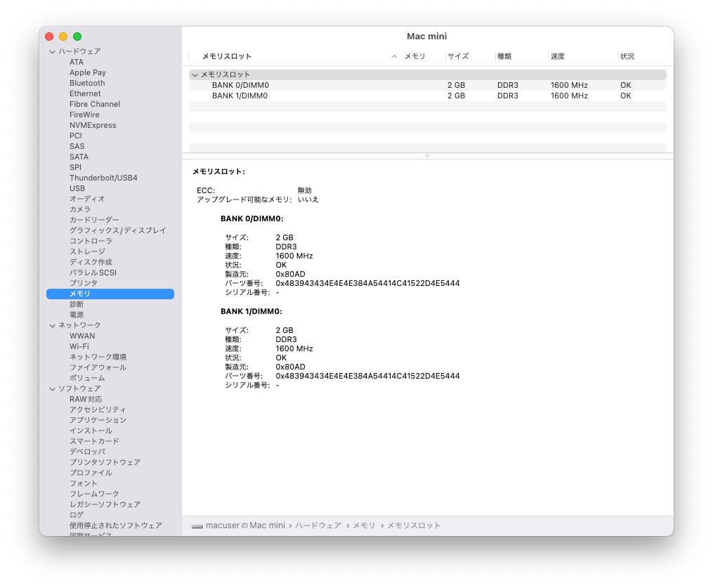Select グラフィックス/ディスプレイ in the sidebar

point(117,230)
